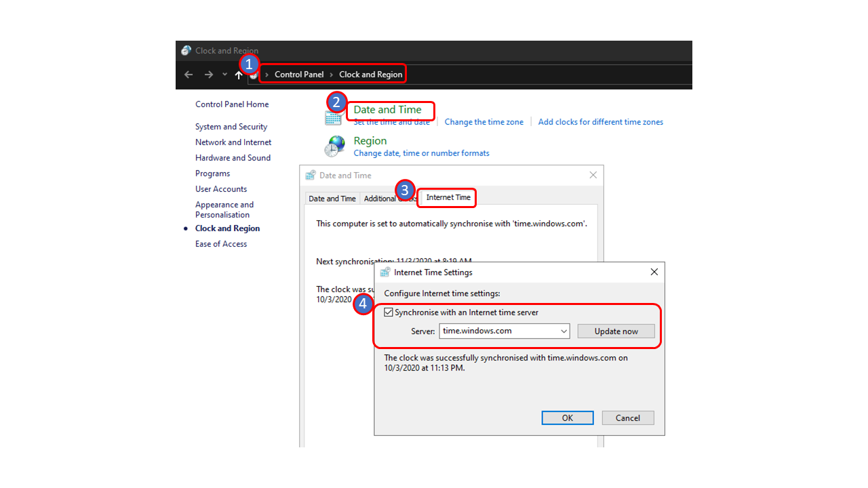Click the Region globe clock icon

pyautogui.click(x=334, y=146)
